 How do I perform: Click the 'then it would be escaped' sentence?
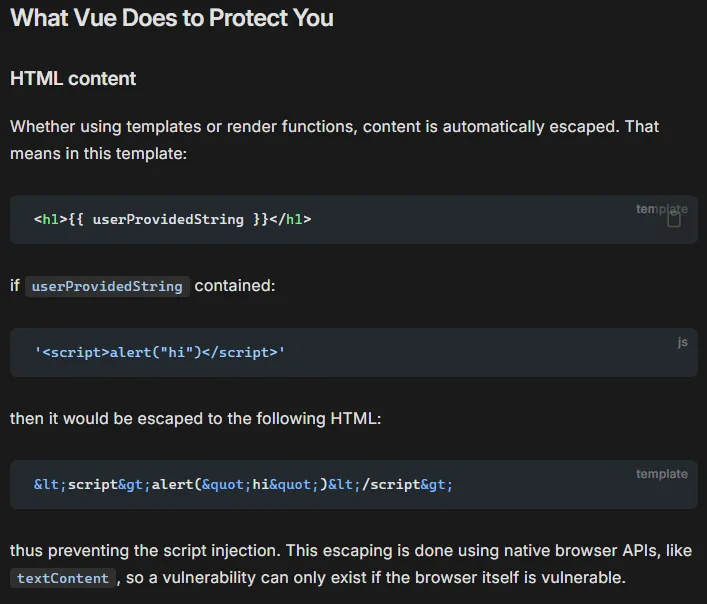tap(195, 418)
